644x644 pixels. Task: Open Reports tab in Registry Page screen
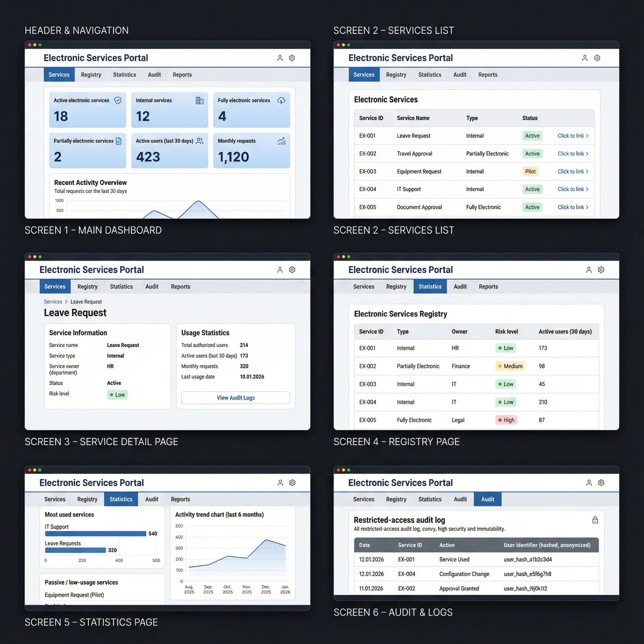point(488,286)
